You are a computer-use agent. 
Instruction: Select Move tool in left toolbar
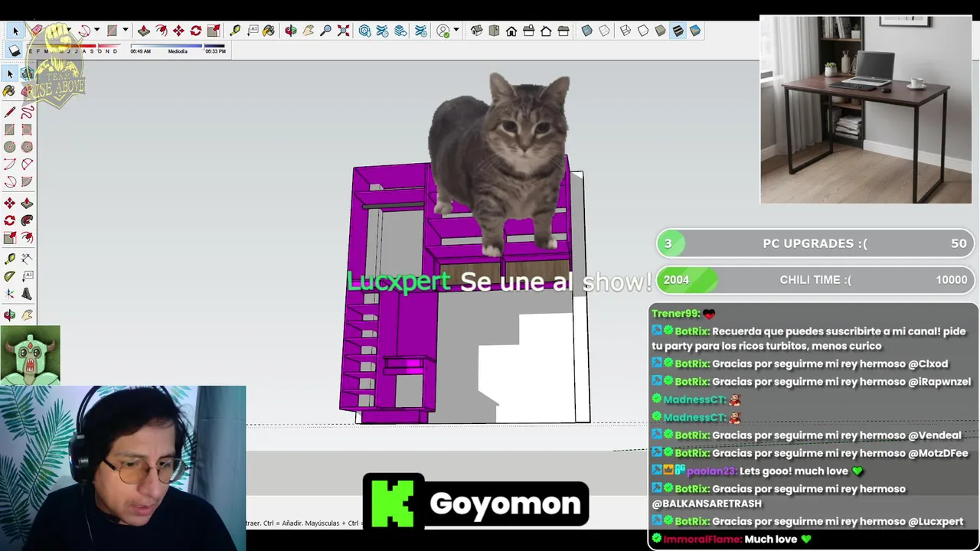pos(9,203)
